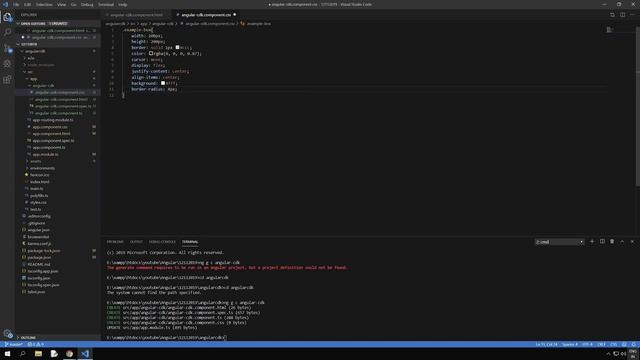Split the terminal panel
Viewport: 640px width, 360px height.
[x=602, y=242]
